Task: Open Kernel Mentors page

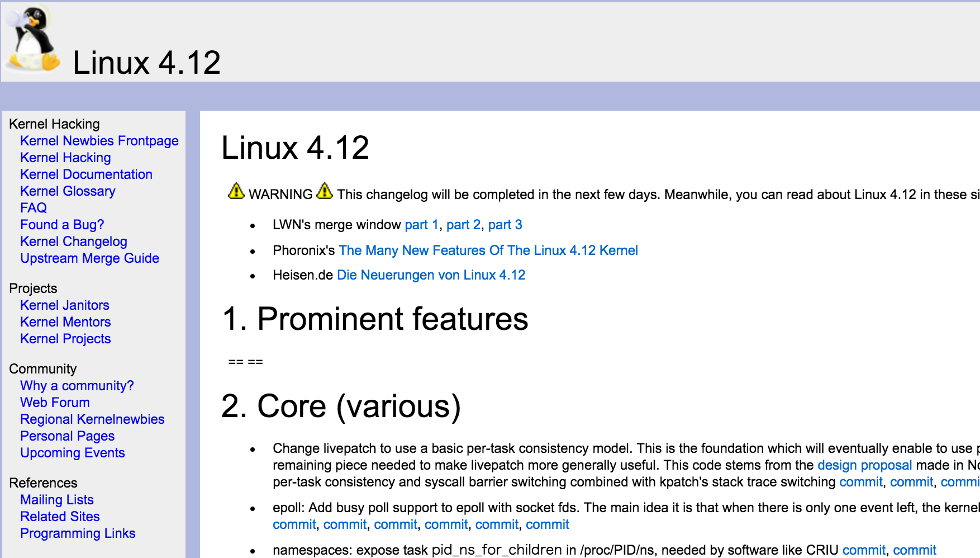Action: (65, 322)
